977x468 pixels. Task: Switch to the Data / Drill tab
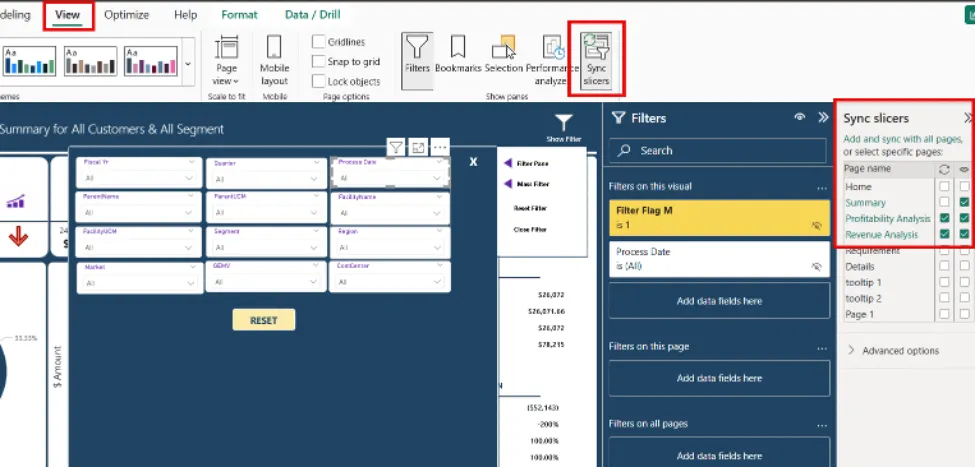[x=310, y=15]
